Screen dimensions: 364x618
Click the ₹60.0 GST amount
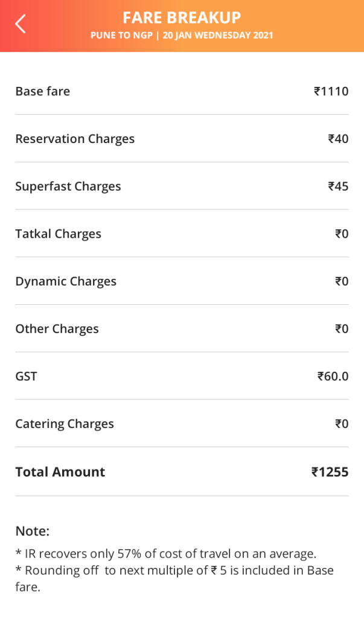click(x=333, y=377)
